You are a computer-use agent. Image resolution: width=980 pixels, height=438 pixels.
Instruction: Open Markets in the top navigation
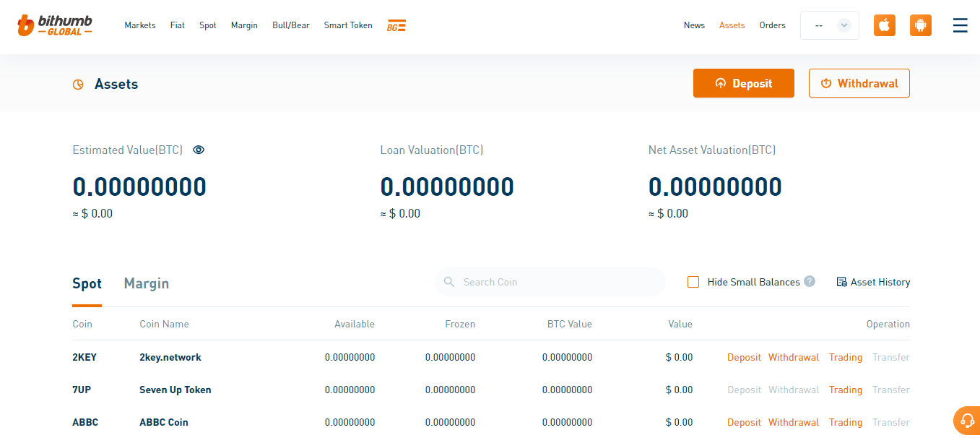coord(139,25)
